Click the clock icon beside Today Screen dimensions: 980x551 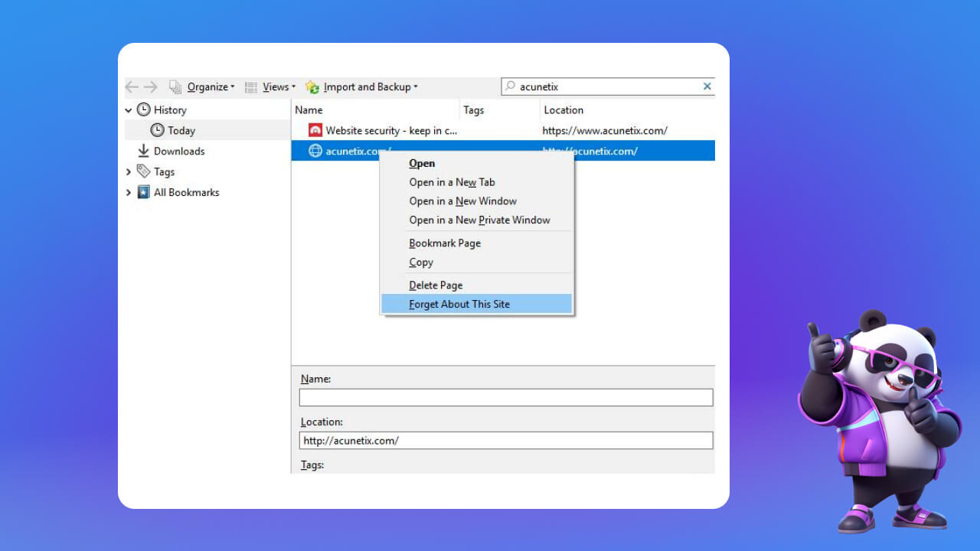[157, 130]
